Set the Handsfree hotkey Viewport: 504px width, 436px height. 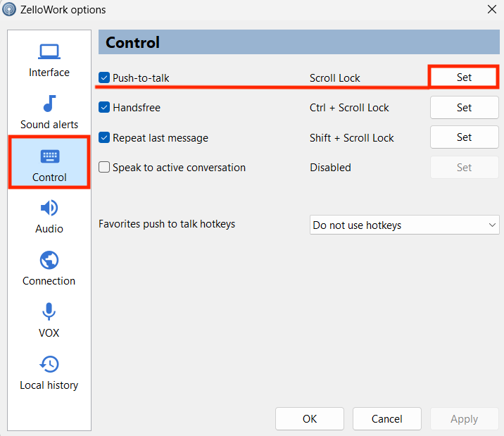point(464,107)
